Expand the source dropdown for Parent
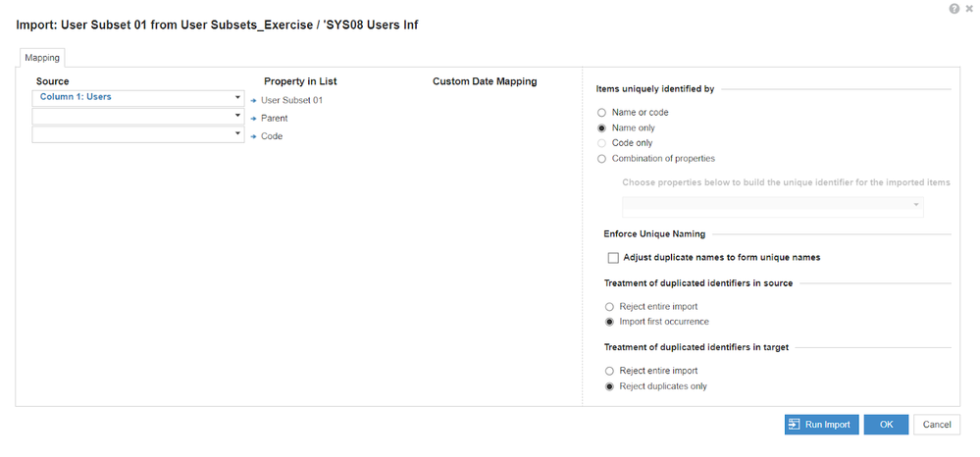The width and height of the screenshot is (980, 457). 138,117
